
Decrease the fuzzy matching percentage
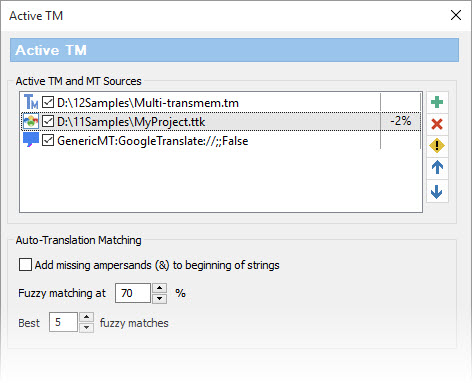point(160,298)
